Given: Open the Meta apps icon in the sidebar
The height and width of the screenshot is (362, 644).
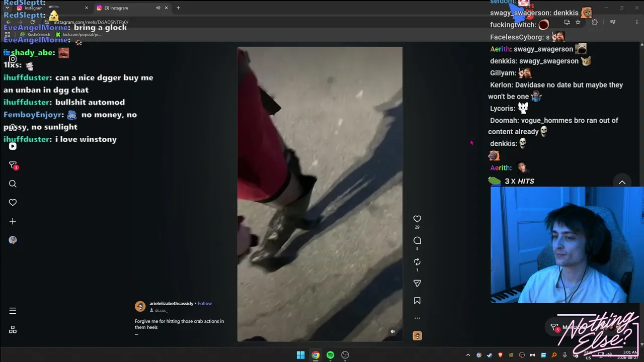Looking at the screenshot, I should click(x=13, y=330).
